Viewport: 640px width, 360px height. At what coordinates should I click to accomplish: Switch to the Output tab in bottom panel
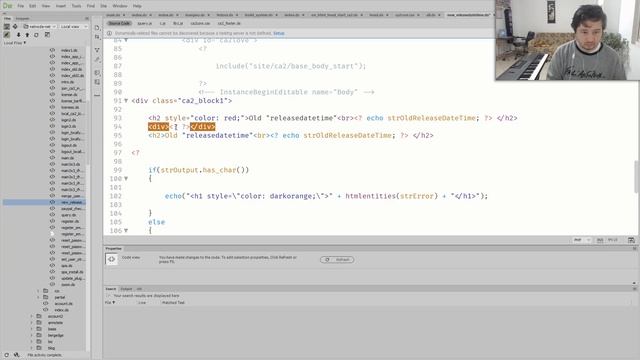pos(126,289)
